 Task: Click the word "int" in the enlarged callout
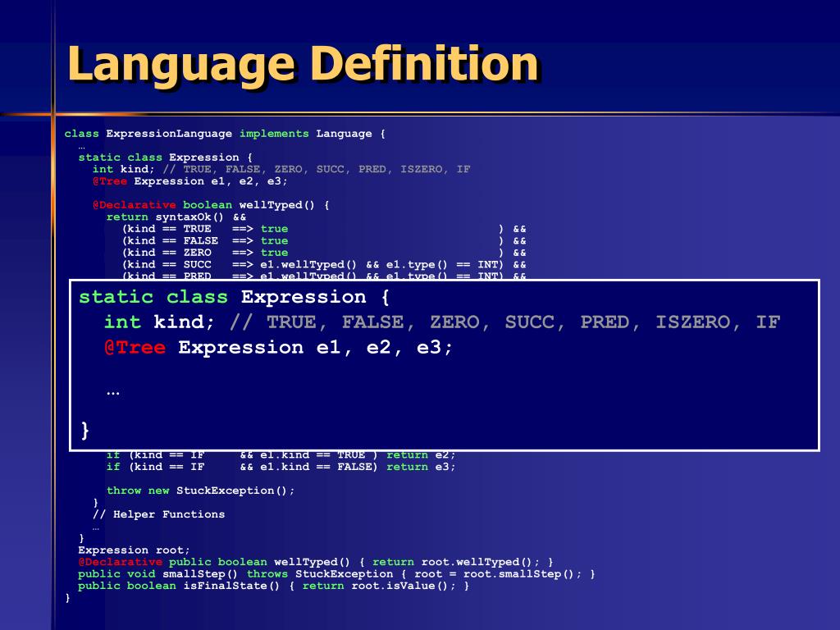click(x=123, y=322)
